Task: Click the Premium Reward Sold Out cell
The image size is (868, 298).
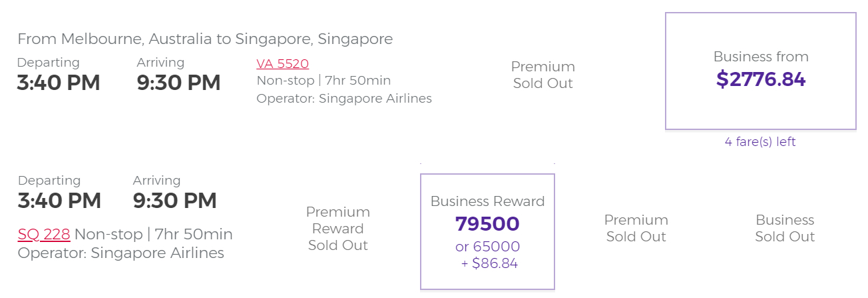Action: 338,229
